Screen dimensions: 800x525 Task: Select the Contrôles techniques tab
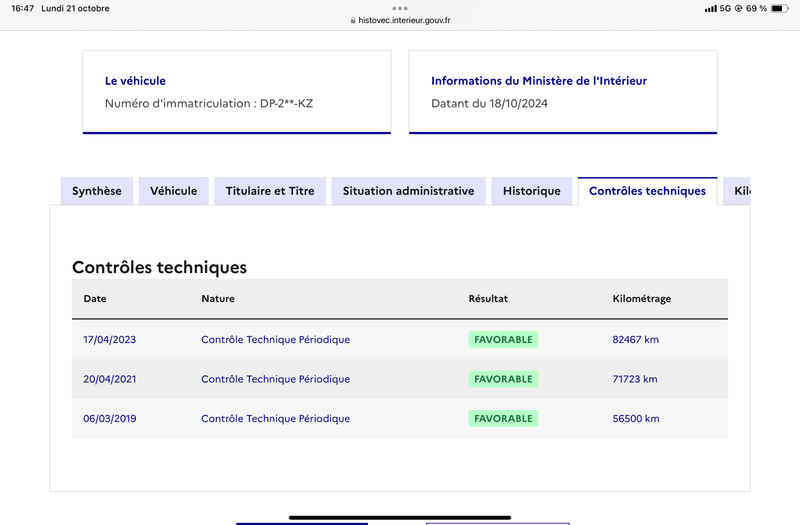coord(647,191)
